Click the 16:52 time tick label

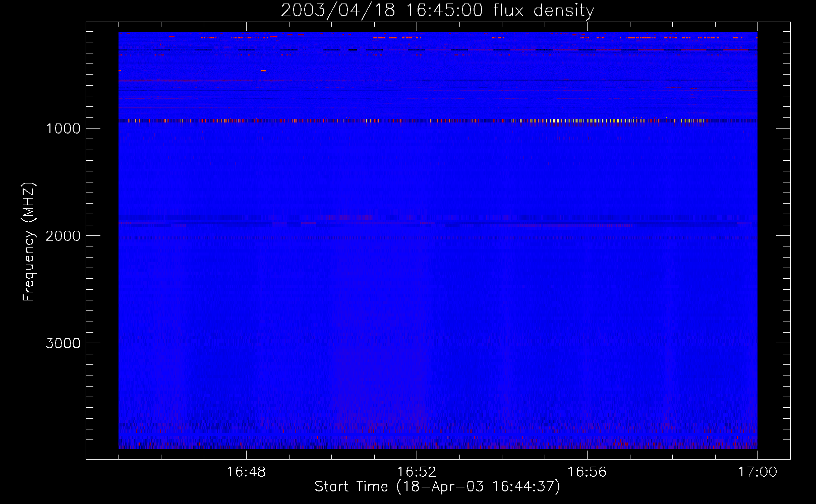click(x=417, y=472)
